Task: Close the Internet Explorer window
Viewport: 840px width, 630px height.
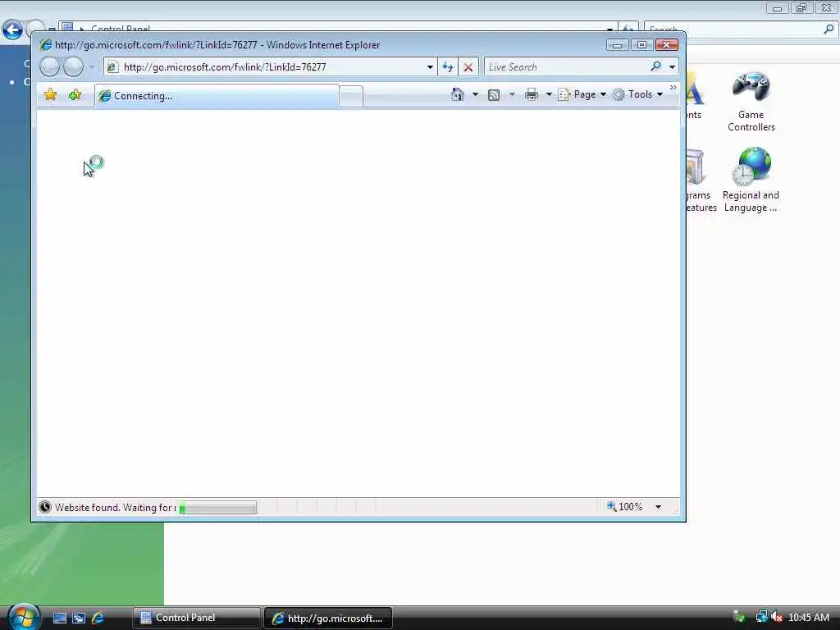Action: coord(667,45)
